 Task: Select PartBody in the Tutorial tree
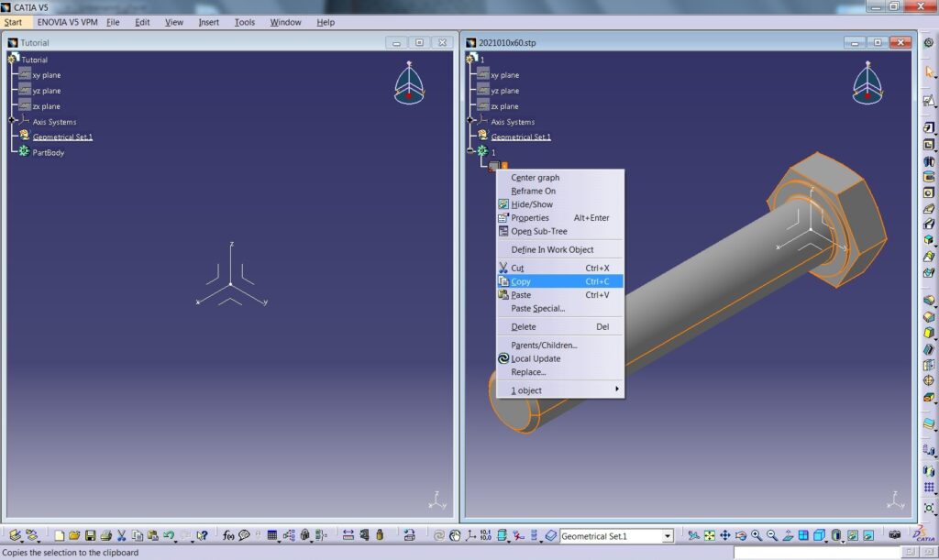[49, 152]
